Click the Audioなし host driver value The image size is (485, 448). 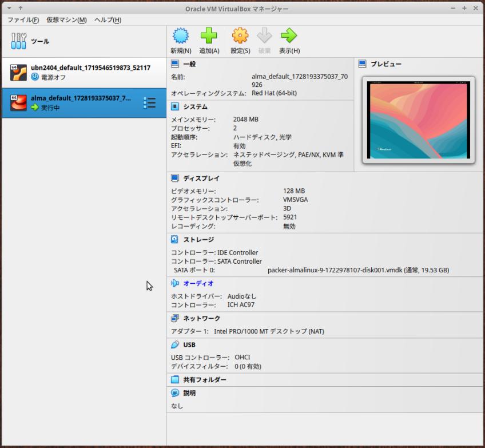click(x=241, y=296)
